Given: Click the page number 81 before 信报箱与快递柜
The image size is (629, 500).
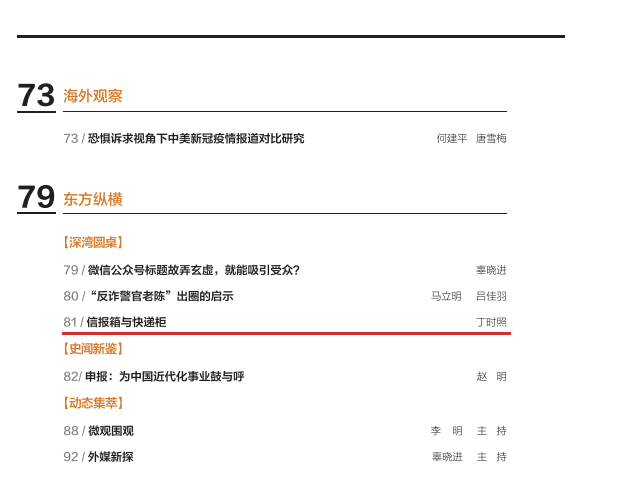Looking at the screenshot, I should click(70, 322).
